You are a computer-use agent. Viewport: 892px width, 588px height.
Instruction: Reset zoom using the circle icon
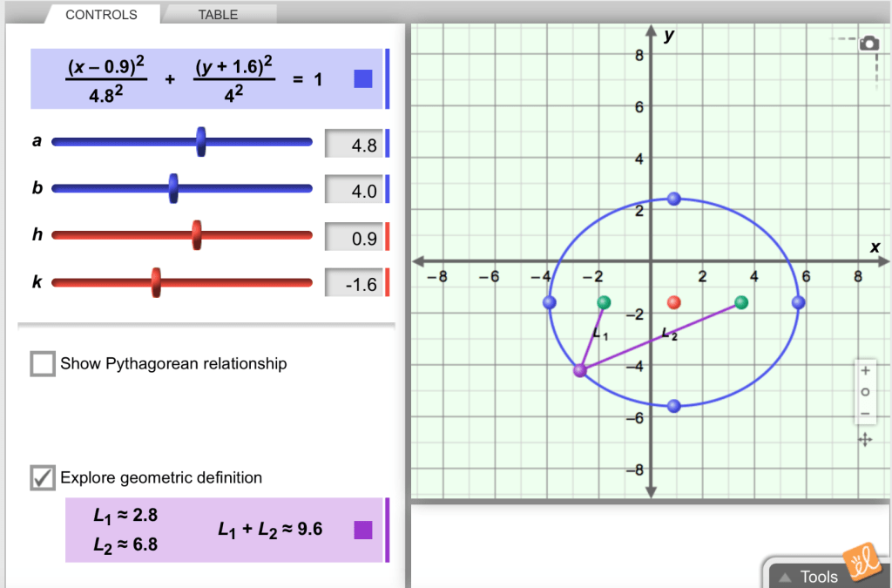point(865,392)
